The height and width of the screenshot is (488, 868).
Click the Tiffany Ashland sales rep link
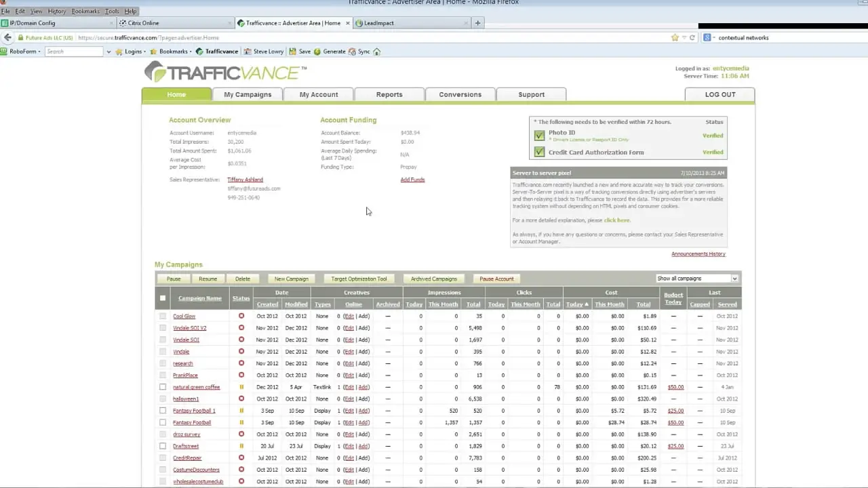pyautogui.click(x=245, y=180)
